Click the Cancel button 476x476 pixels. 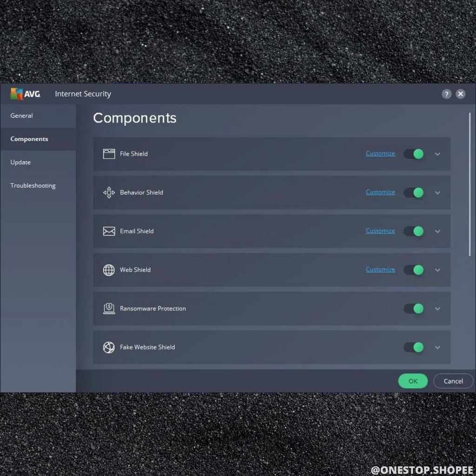[453, 381]
